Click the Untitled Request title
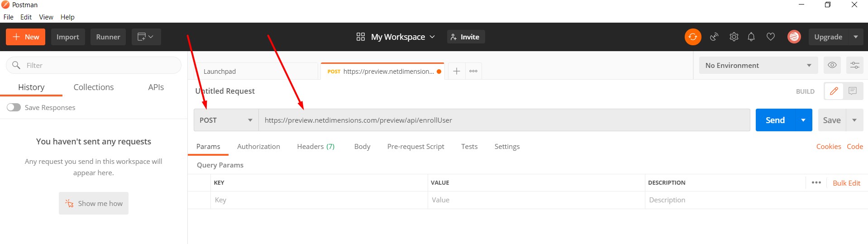Image resolution: width=868 pixels, height=244 pixels. pyautogui.click(x=225, y=91)
